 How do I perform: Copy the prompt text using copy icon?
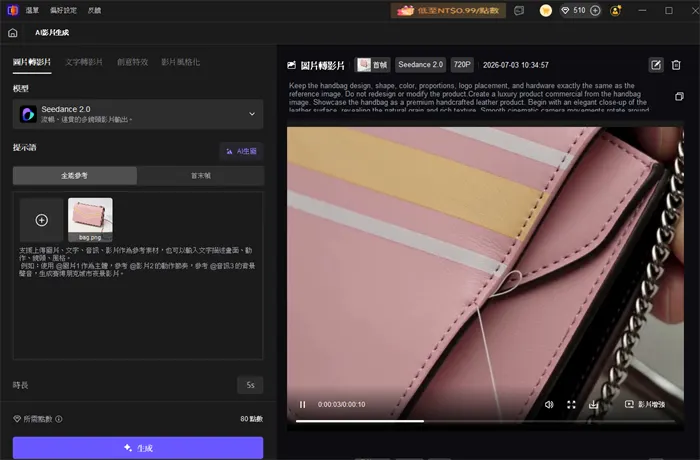coord(679,96)
